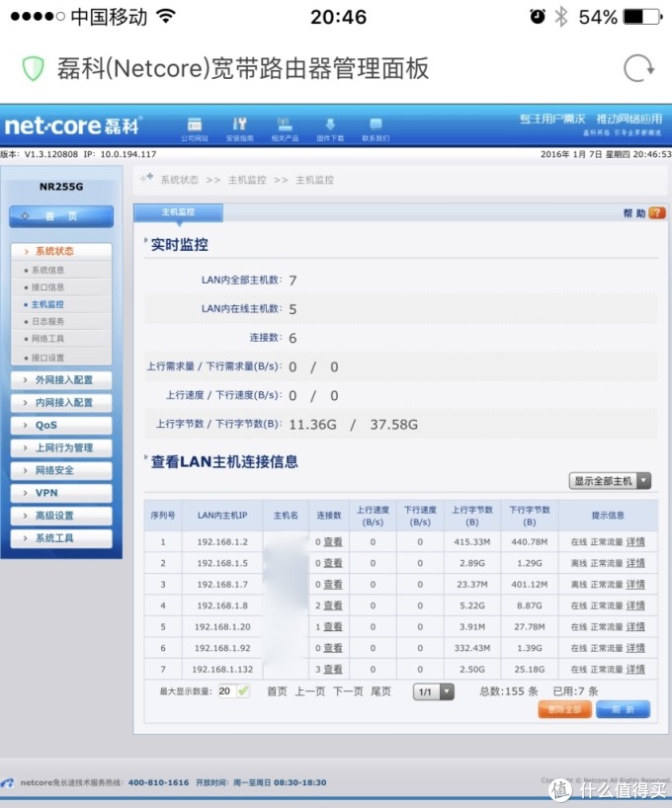Expand the 外网接入配置 menu
The height and width of the screenshot is (808, 672).
pyautogui.click(x=61, y=380)
